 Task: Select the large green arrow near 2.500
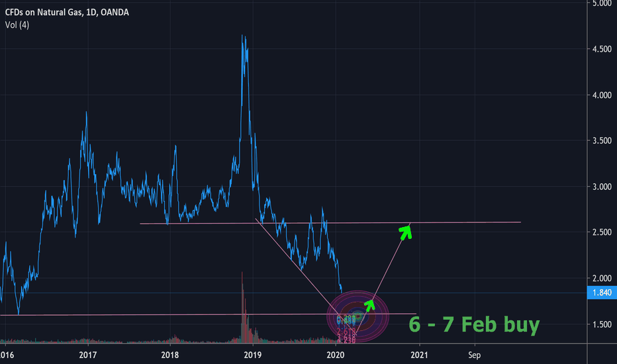[405, 232]
